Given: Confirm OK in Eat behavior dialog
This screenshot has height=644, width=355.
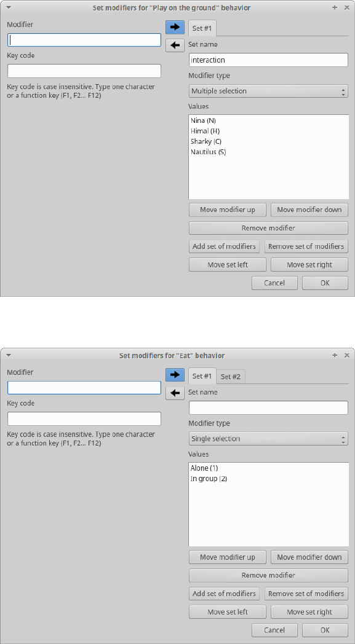Looking at the screenshot, I should coord(325,630).
